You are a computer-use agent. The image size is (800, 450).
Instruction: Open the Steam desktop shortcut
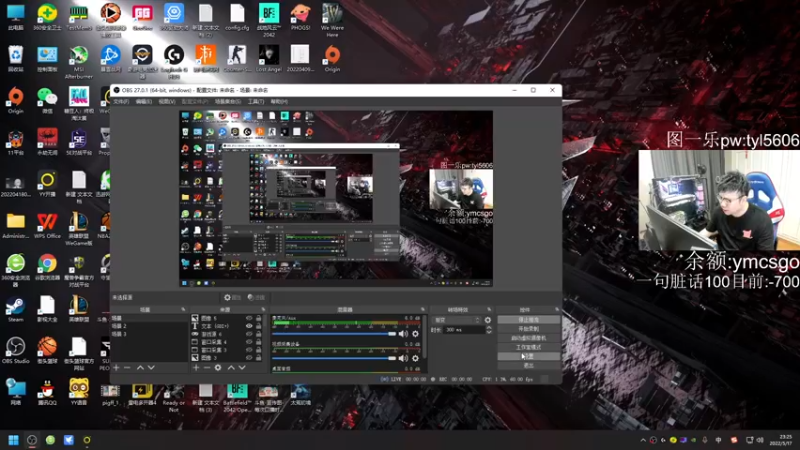point(15,304)
